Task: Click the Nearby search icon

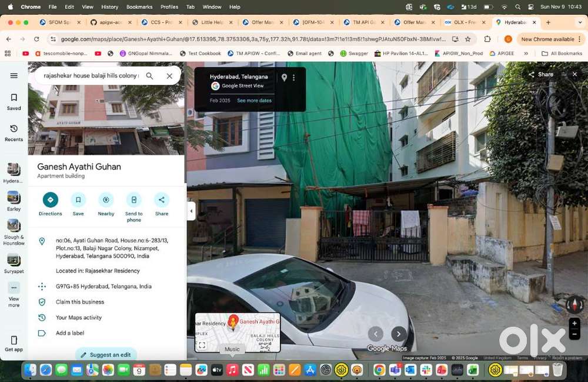Action: pos(106,200)
